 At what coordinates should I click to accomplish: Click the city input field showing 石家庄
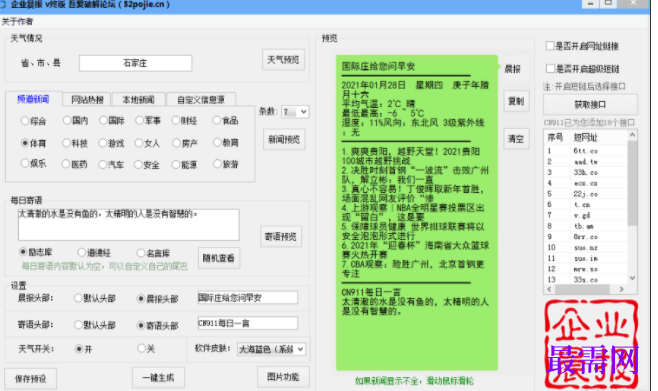[135, 63]
